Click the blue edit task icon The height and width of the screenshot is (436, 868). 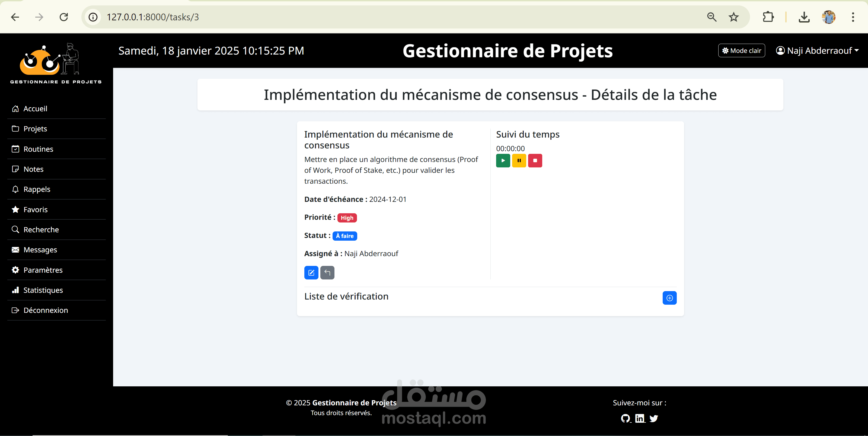(311, 273)
